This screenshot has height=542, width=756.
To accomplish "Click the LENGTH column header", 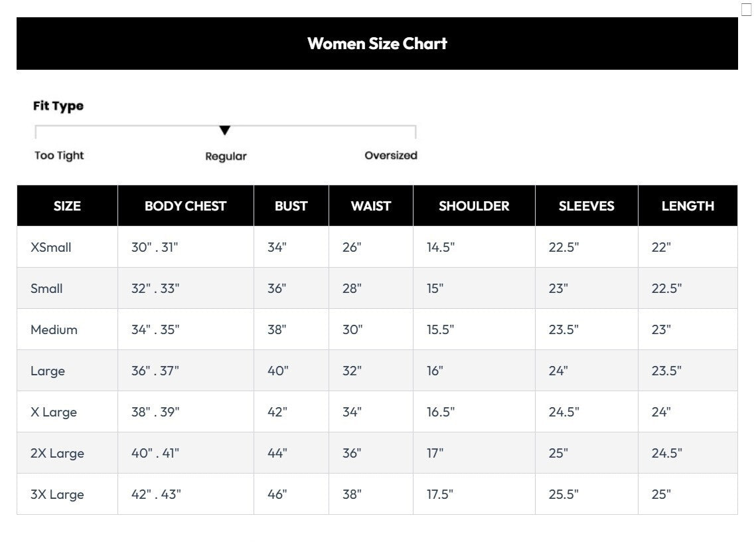I will [688, 206].
